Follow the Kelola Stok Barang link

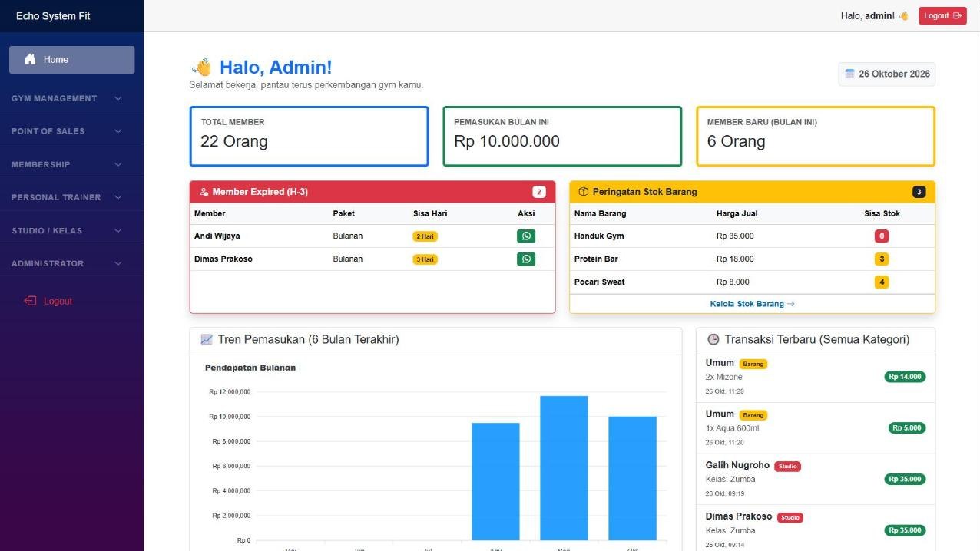coord(752,304)
